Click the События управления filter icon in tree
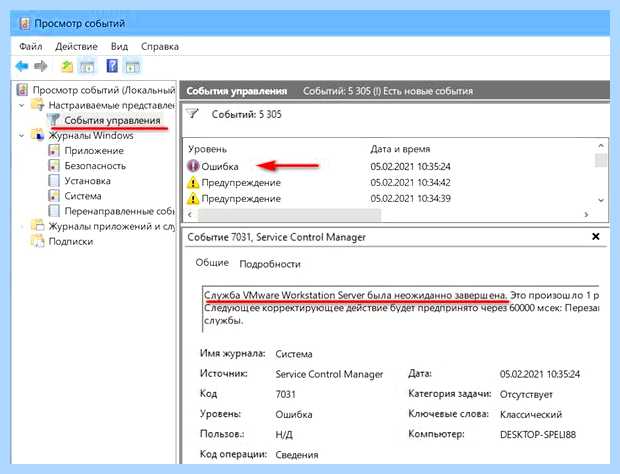Screen dimensions: 620x474 tap(53, 120)
